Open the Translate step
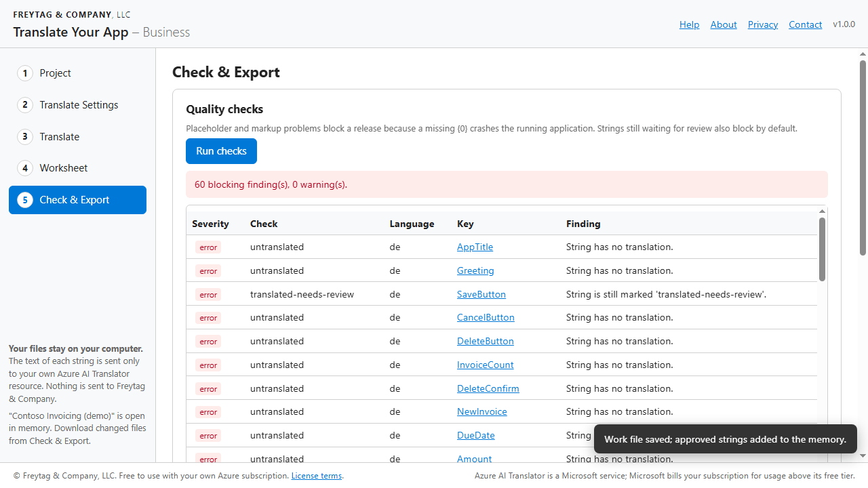This screenshot has height=488, width=868. point(77,137)
